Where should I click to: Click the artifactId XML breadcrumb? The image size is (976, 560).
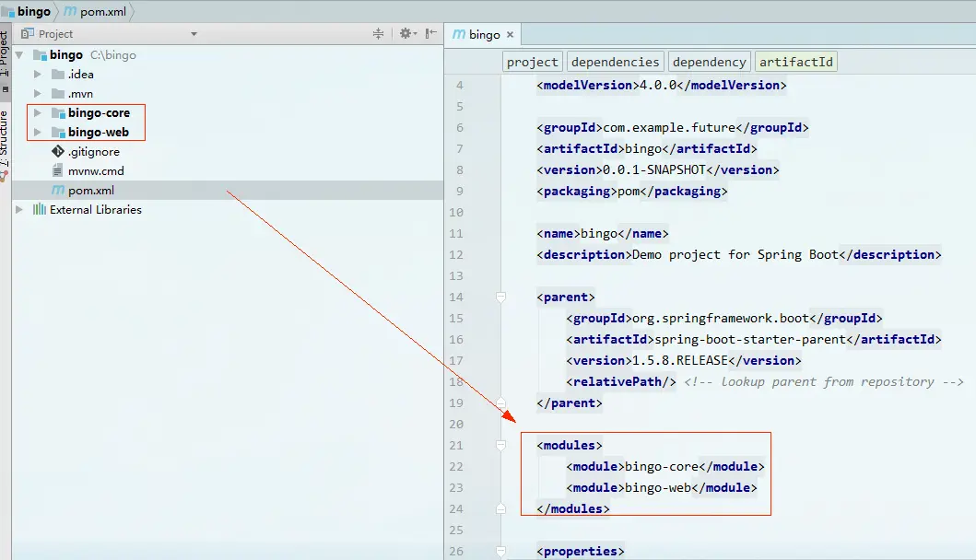point(795,62)
